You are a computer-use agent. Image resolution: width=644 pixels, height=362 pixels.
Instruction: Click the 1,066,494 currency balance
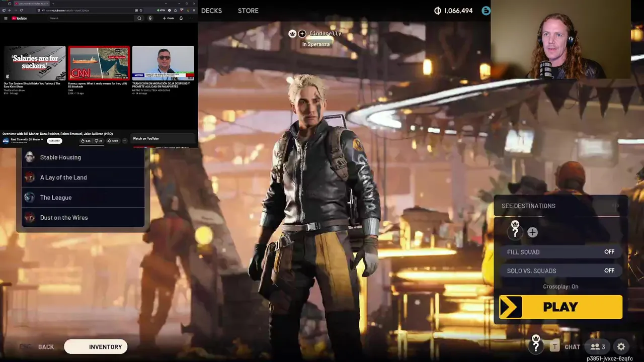(453, 11)
